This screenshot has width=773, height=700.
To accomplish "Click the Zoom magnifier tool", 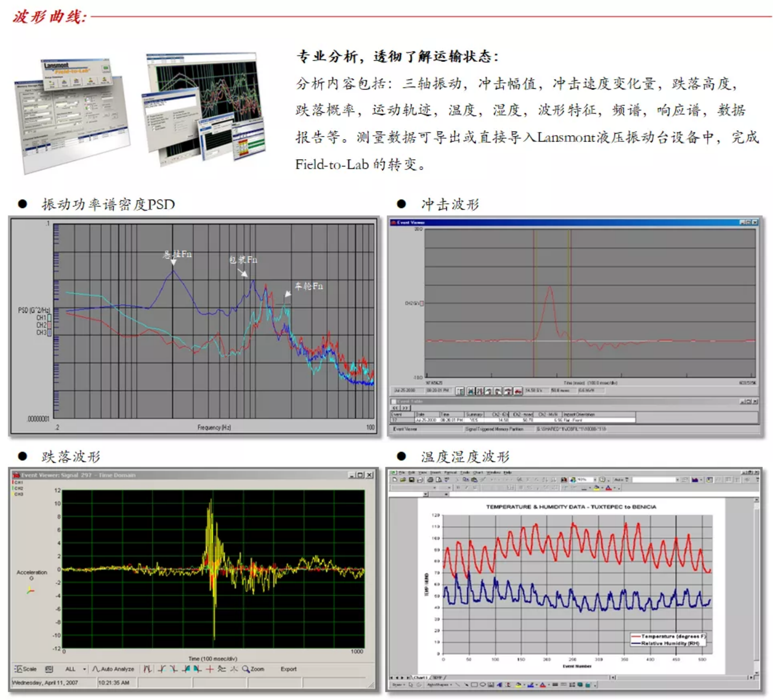I will click(253, 669).
